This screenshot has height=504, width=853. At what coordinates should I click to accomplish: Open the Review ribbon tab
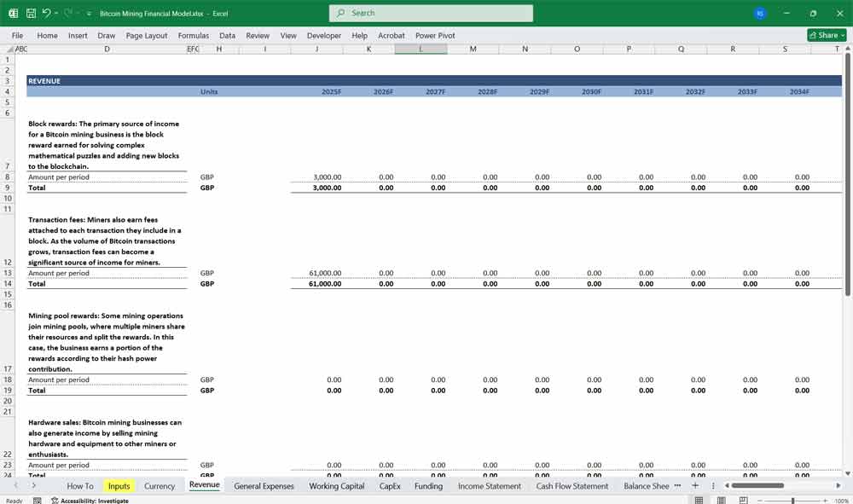pos(258,35)
